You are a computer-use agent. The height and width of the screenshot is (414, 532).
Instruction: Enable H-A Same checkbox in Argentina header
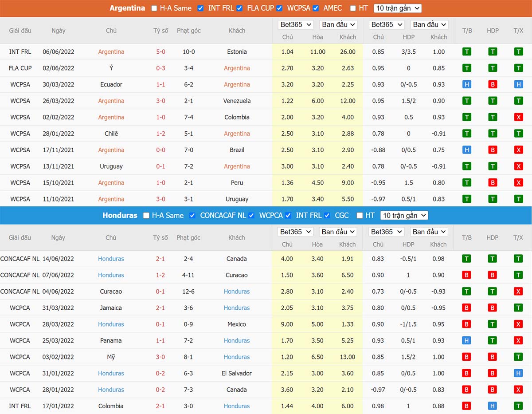click(x=154, y=8)
